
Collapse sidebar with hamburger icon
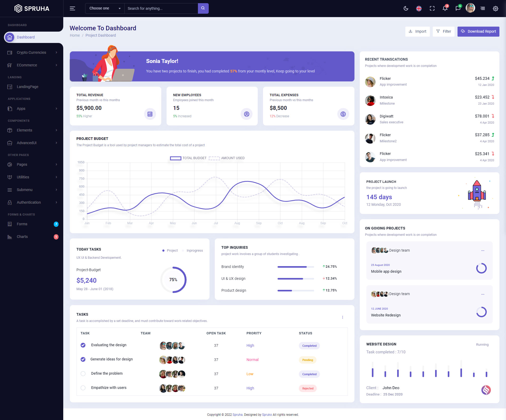point(72,8)
